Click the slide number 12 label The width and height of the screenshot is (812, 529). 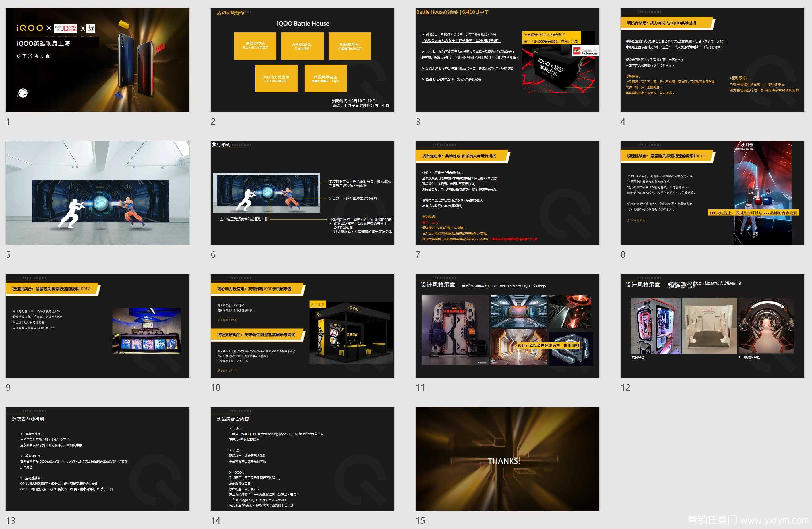point(625,387)
